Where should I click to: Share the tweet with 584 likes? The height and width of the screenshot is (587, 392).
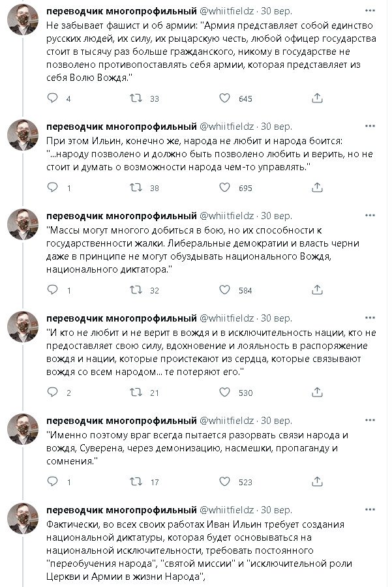point(316,290)
